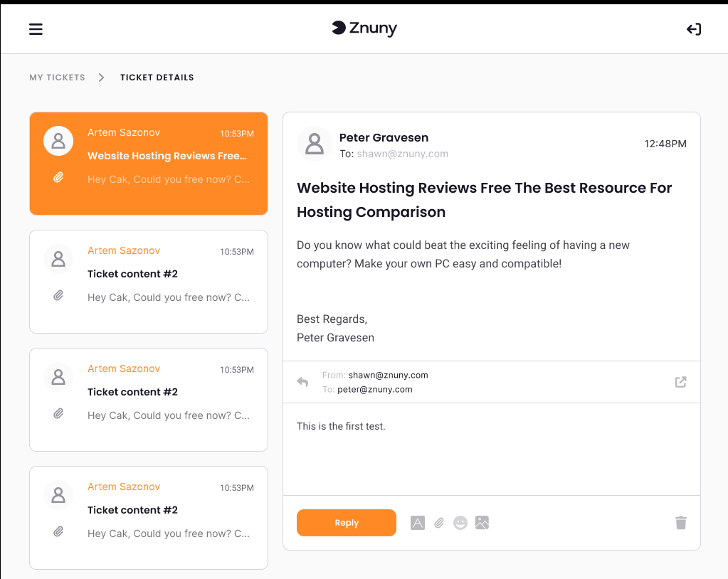The image size is (728, 579).
Task: Open the hamburger menu
Action: point(36,29)
